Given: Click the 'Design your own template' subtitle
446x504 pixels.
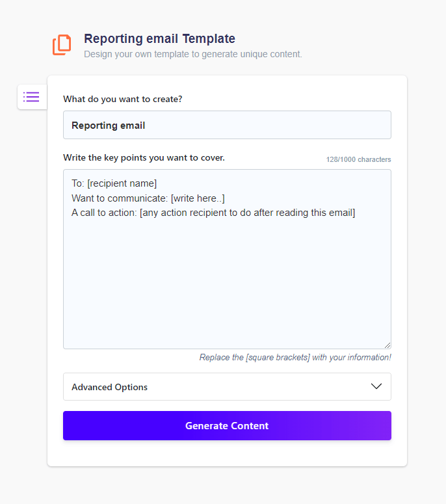Looking at the screenshot, I should click(193, 54).
